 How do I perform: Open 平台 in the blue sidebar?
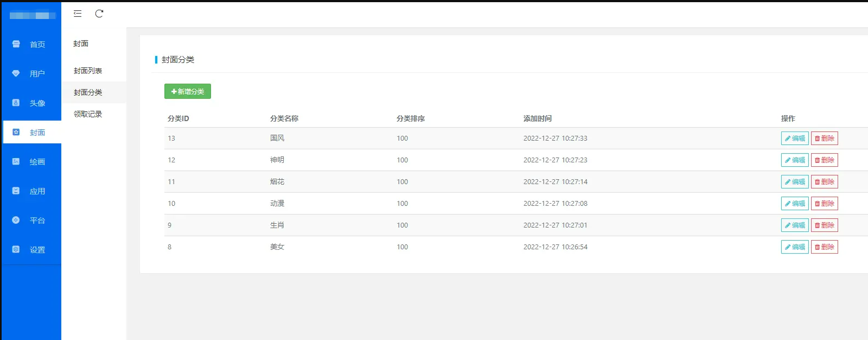pyautogui.click(x=31, y=220)
